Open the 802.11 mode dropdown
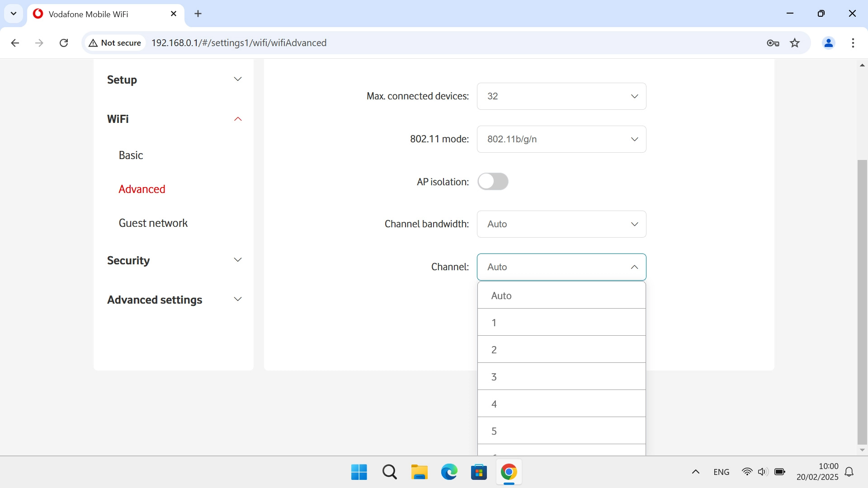The width and height of the screenshot is (868, 488). [561, 139]
